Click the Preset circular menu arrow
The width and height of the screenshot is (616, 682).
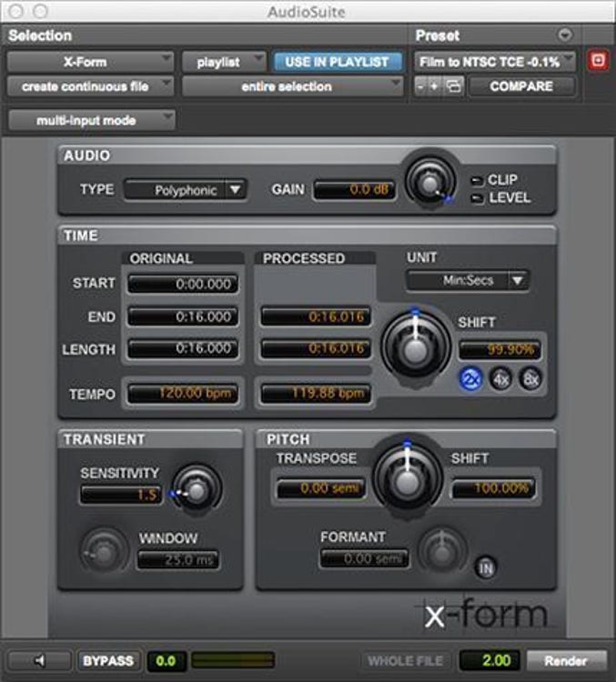[564, 35]
